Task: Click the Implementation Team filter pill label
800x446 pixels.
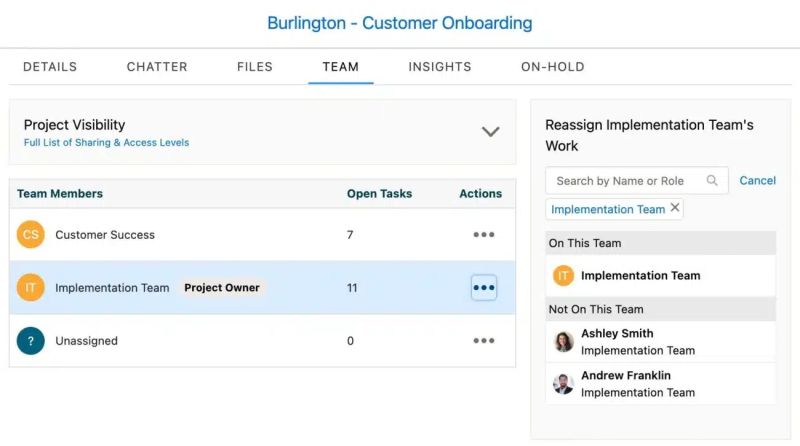Action: [608, 209]
